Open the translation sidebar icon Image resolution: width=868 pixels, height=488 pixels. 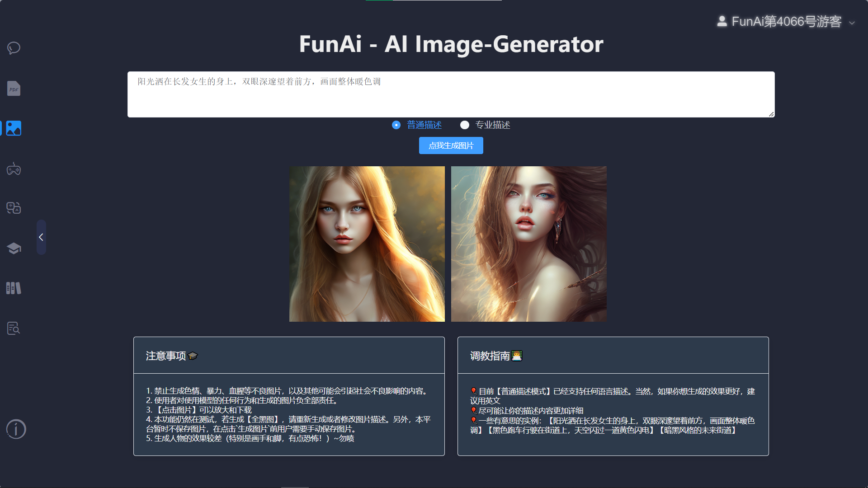pos(14,208)
